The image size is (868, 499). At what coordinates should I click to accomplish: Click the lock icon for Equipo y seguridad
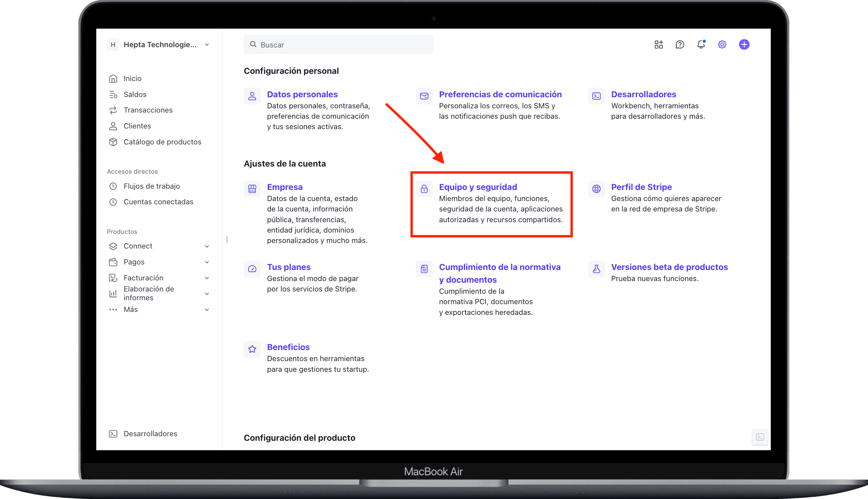[424, 188]
